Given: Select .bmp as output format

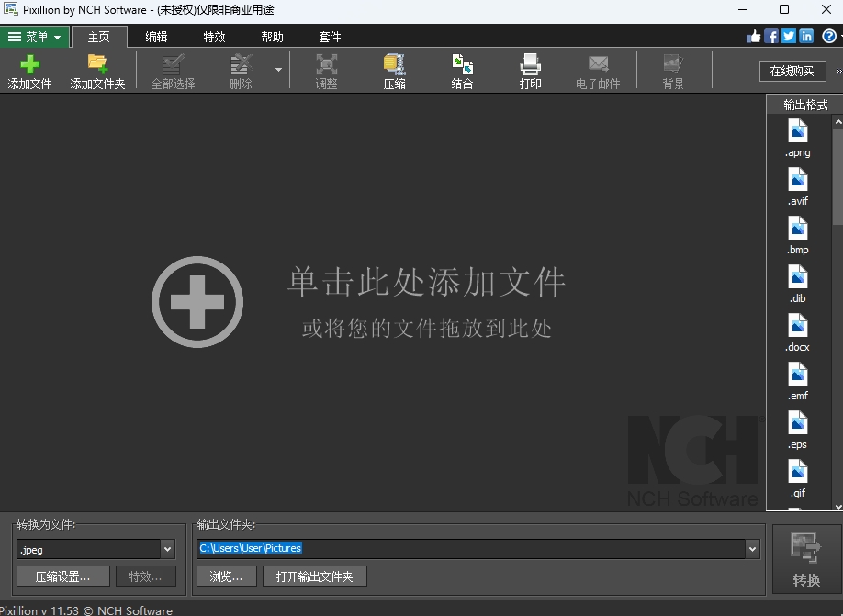Looking at the screenshot, I should coord(798,234).
